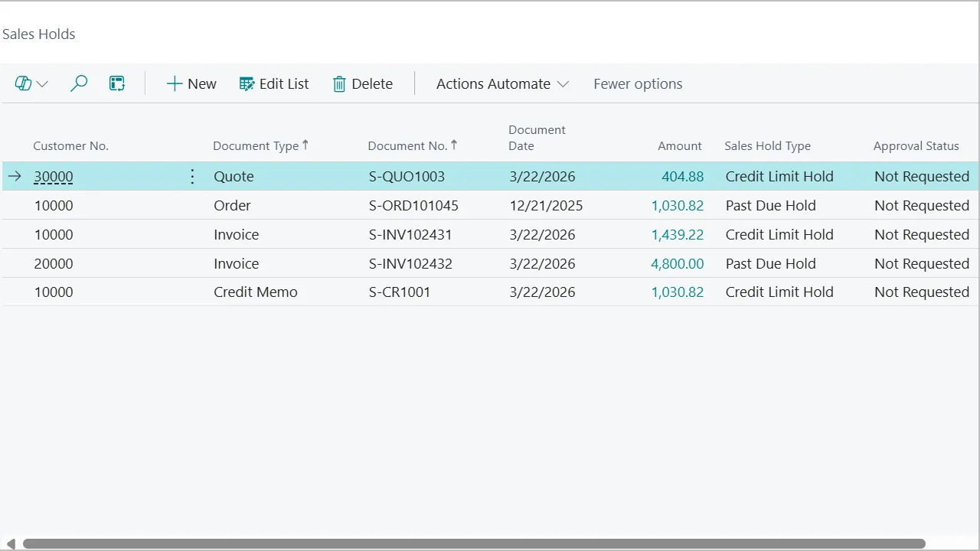This screenshot has width=980, height=551.
Task: Sort by Document No. column header
Action: coord(412,145)
